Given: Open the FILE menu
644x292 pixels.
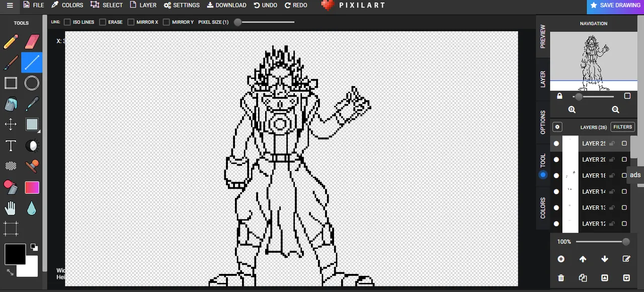Looking at the screenshot, I should pos(33,5).
